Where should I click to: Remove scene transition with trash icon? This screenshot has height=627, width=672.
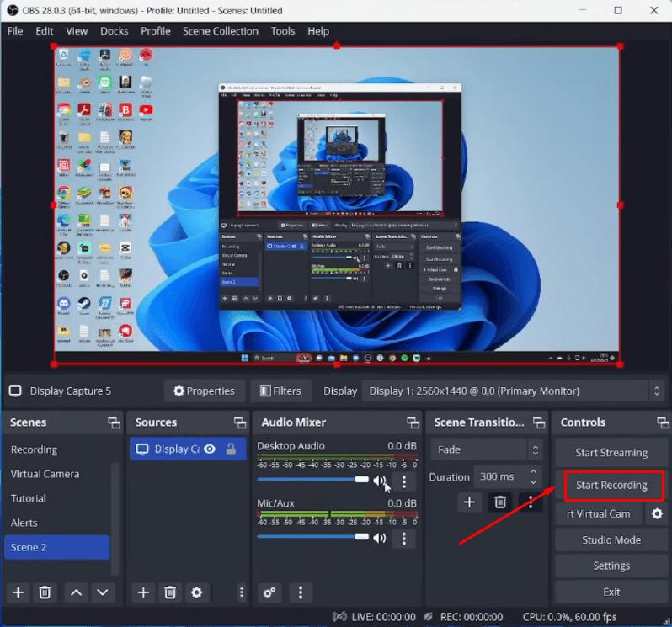point(500,502)
